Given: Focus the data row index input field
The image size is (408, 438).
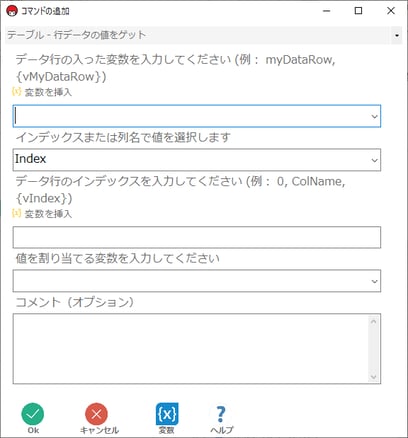Looking at the screenshot, I should click(197, 237).
